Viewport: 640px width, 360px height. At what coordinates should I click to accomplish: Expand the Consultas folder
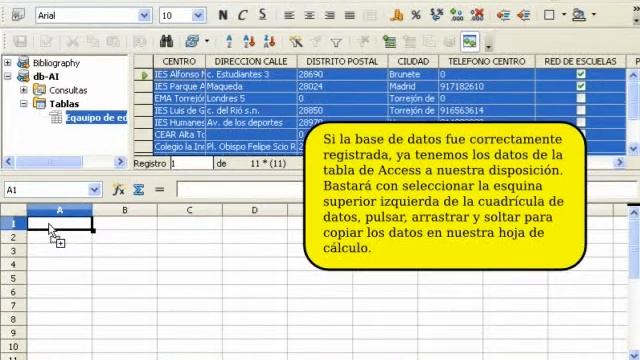point(24,90)
